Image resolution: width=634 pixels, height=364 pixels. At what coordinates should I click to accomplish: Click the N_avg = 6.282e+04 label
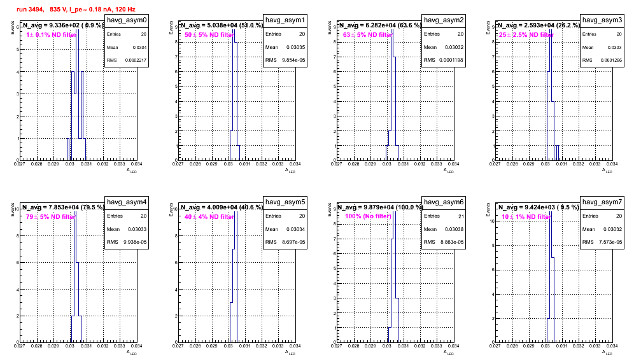coord(380,25)
